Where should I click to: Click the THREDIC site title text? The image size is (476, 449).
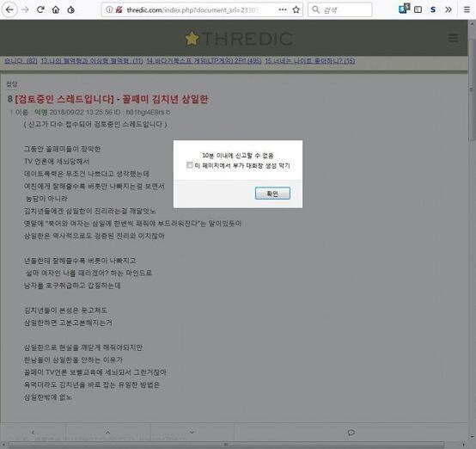[x=247, y=39]
